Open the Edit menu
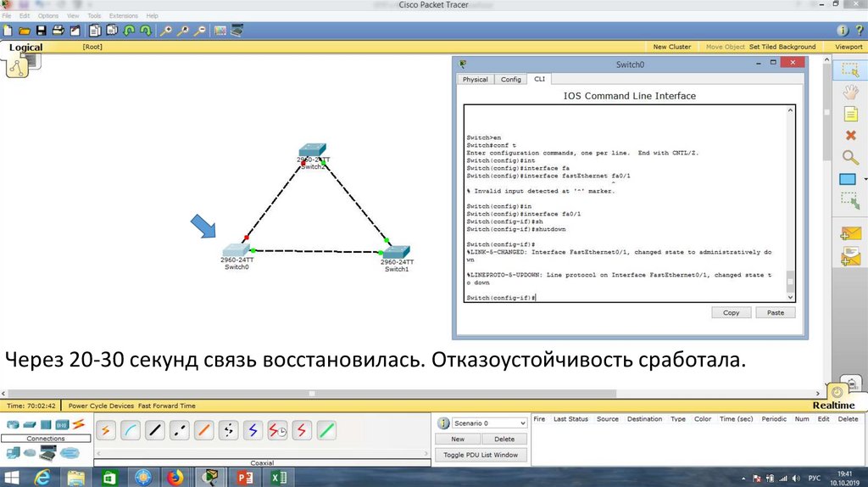 click(25, 15)
